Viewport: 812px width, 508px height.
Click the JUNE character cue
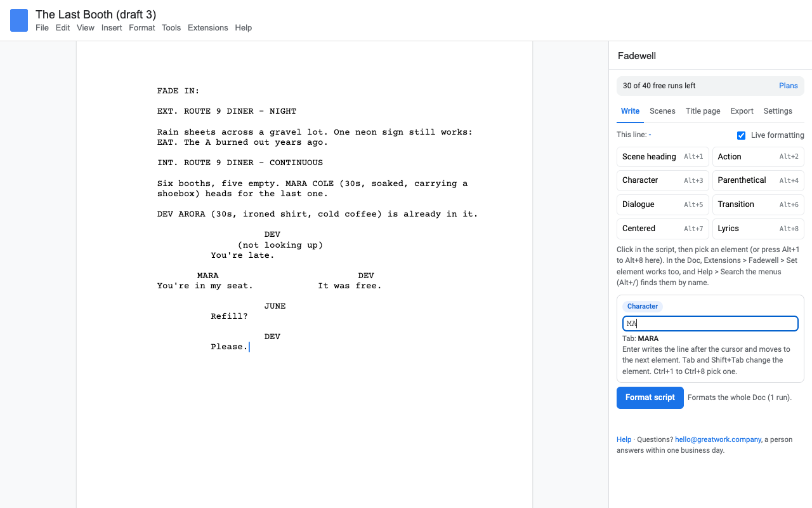pyautogui.click(x=275, y=306)
